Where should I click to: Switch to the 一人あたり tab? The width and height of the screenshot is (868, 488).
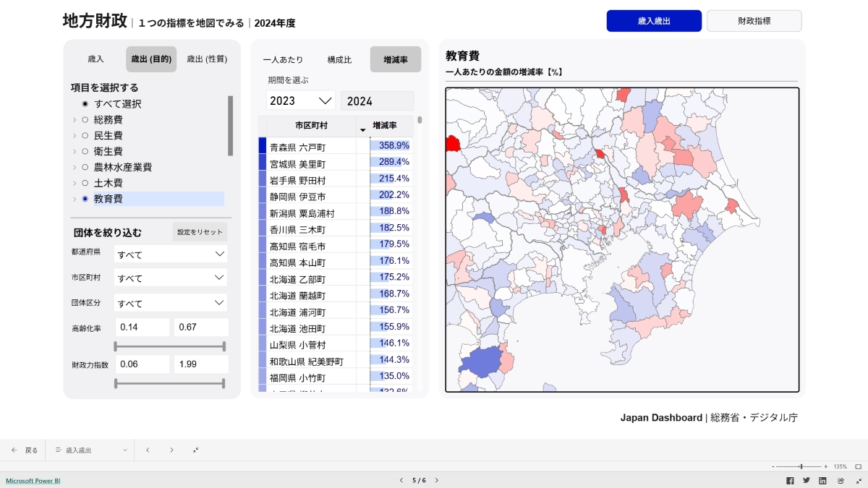(283, 59)
